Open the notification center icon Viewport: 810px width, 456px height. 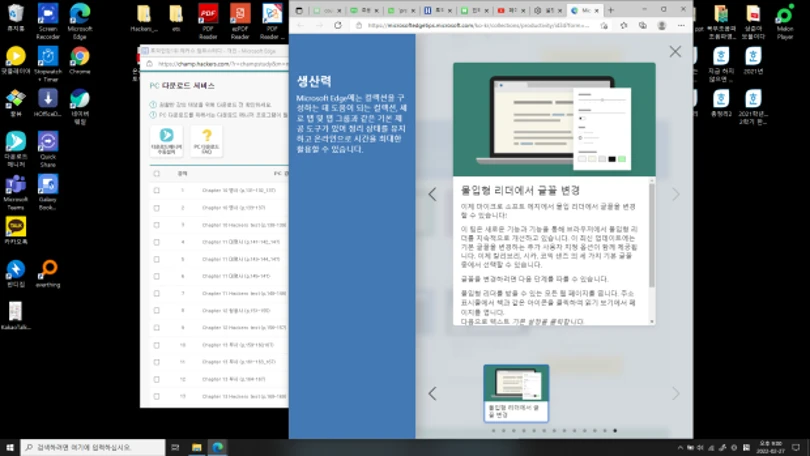pos(796,447)
